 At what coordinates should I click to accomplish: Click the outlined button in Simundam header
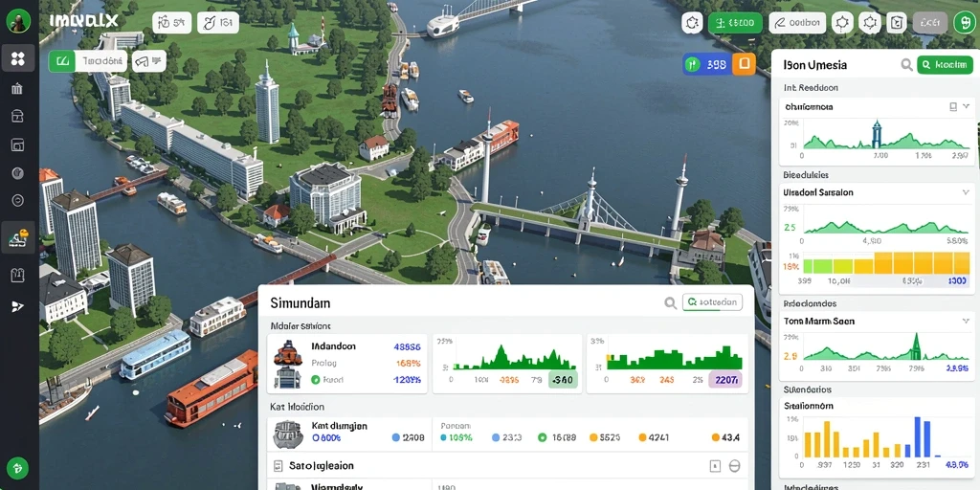point(712,302)
